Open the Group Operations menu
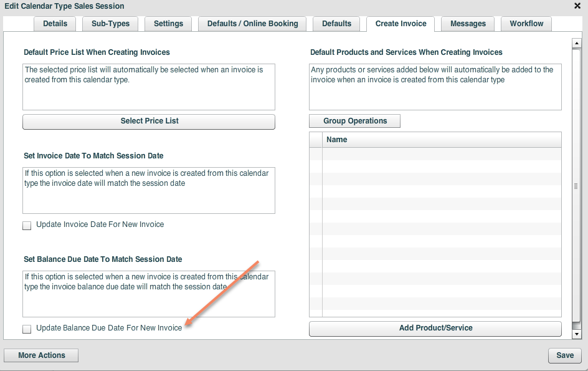Viewport: 588px width, 371px height. click(x=354, y=120)
